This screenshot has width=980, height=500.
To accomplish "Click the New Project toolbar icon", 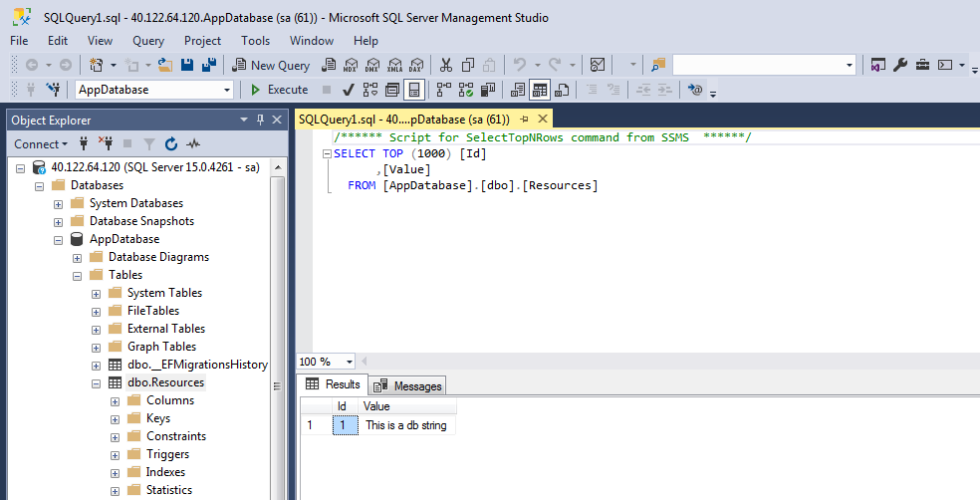I will 96,65.
